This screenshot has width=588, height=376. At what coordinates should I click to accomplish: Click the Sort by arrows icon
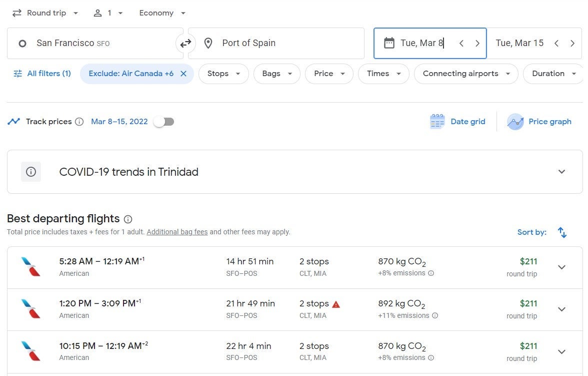point(562,232)
